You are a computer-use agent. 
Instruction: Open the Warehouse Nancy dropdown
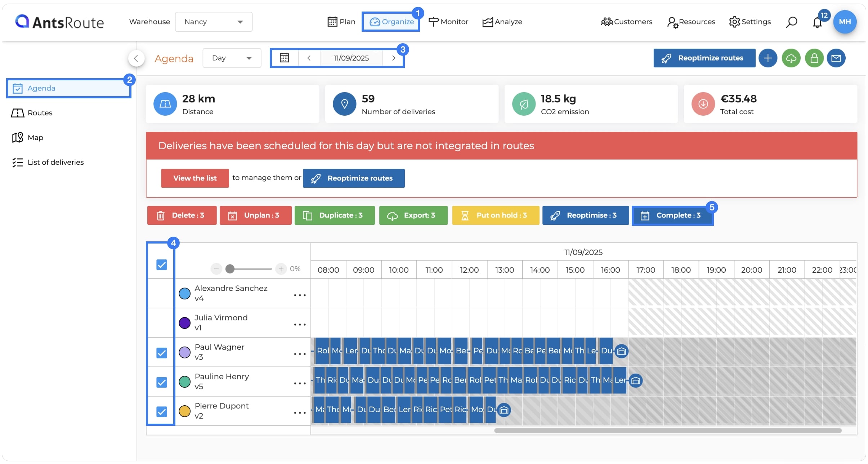tap(214, 22)
